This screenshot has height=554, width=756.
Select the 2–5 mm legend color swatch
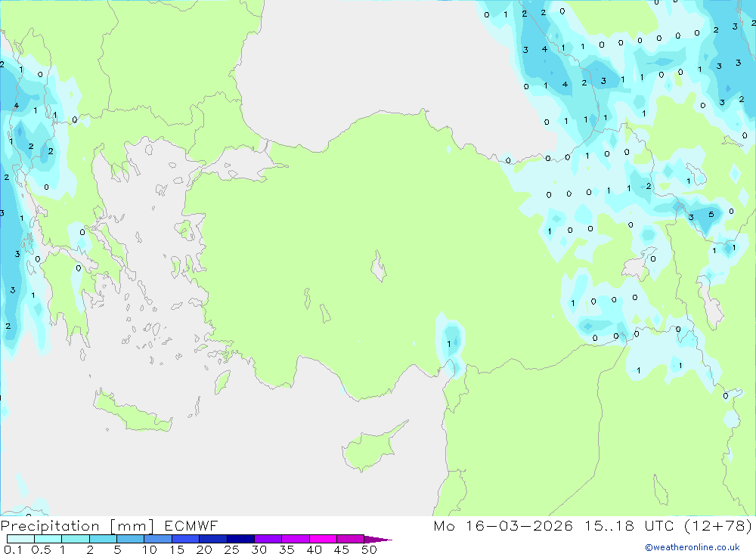103,539
